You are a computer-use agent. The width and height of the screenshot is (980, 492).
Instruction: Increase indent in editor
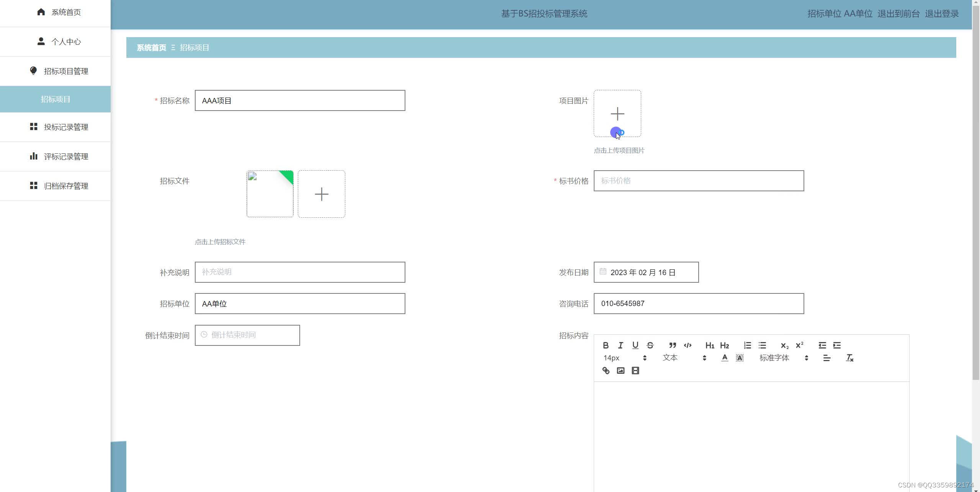pyautogui.click(x=837, y=345)
